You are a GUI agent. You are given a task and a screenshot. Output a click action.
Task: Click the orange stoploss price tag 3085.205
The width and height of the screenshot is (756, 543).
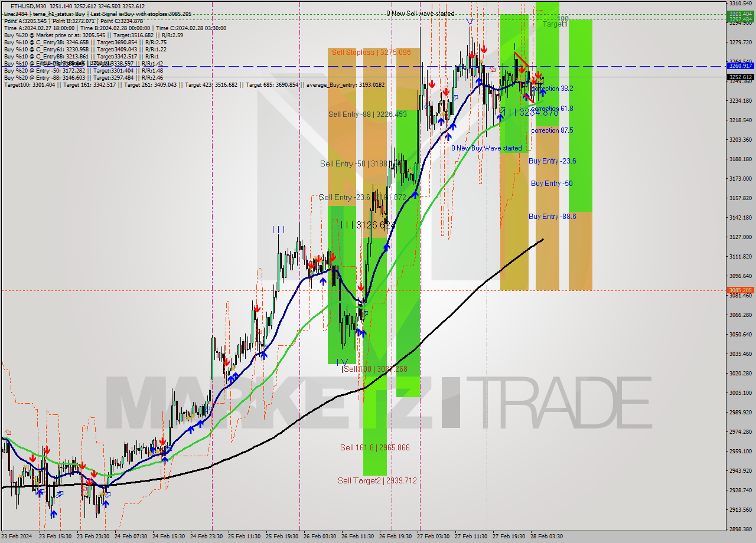[x=741, y=290]
